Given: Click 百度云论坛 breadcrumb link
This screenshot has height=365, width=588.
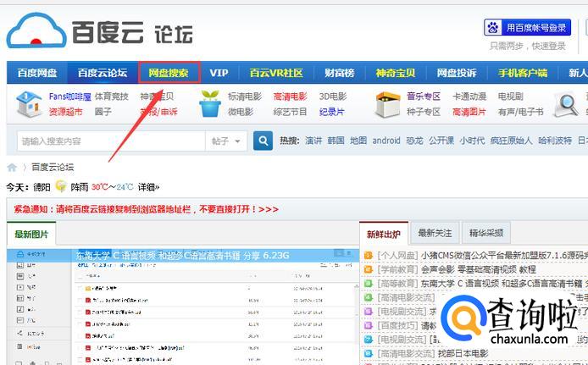Looking at the screenshot, I should click(x=53, y=167).
